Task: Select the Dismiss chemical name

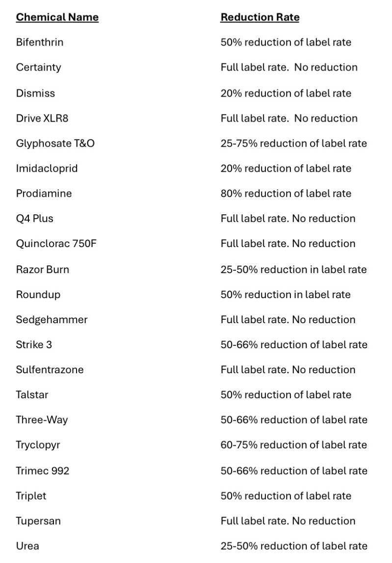Action: (35, 93)
